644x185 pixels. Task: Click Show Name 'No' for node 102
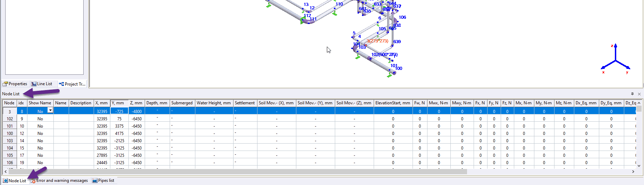point(40,119)
